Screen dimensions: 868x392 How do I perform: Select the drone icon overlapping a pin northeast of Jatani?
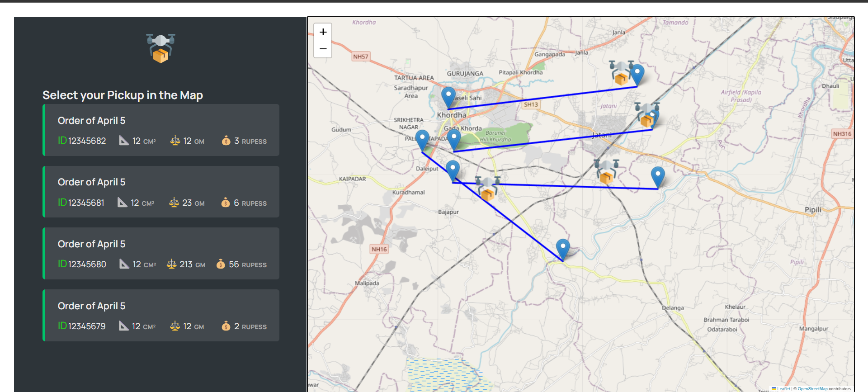click(x=647, y=115)
